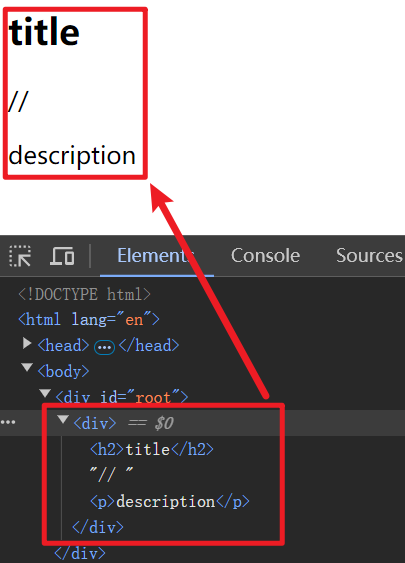
Task: Select the h2 title node
Action: point(152,450)
